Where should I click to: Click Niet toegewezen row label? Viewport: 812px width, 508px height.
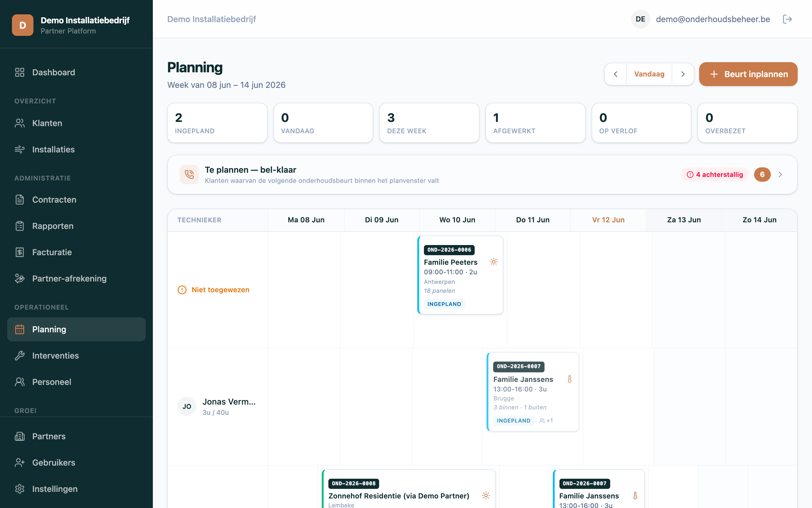[220, 290]
